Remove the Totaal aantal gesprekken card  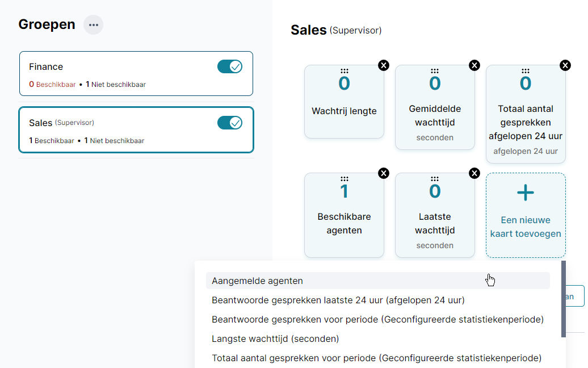pyautogui.click(x=565, y=65)
